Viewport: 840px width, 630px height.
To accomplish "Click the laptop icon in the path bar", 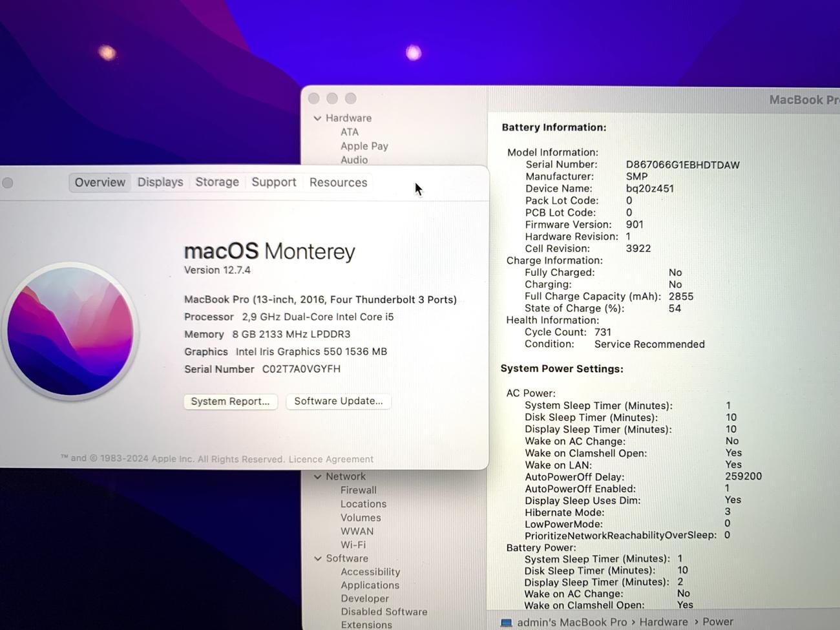I will 507,622.
